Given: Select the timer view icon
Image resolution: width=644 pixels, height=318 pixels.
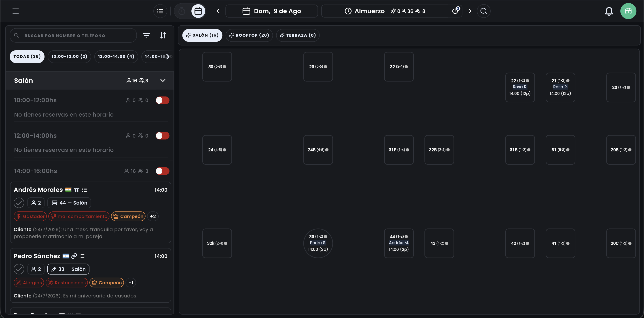Looking at the screenshot, I should point(182,11).
